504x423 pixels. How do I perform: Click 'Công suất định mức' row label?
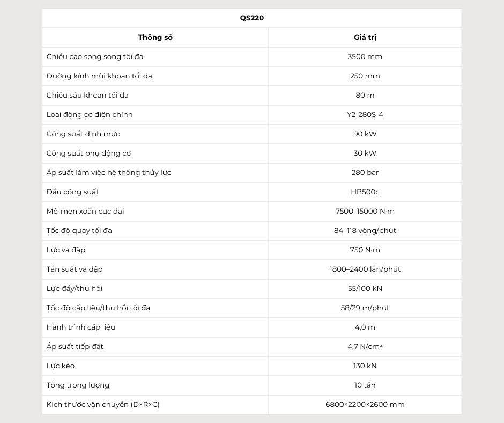[83, 134]
